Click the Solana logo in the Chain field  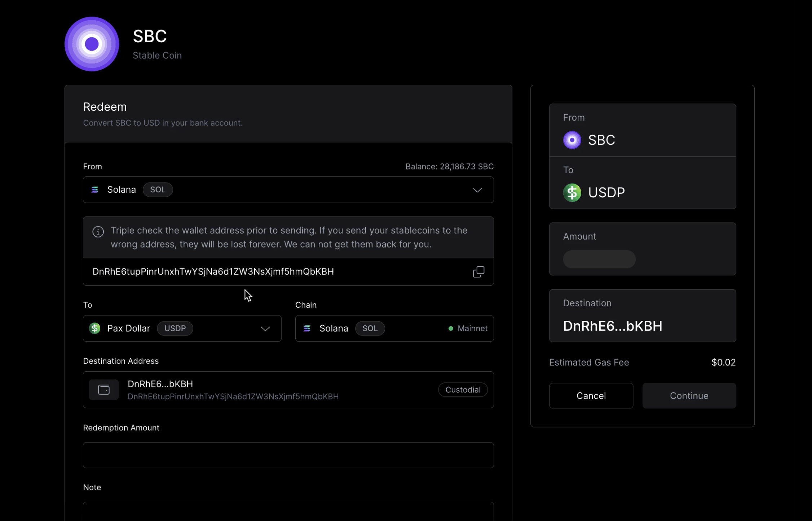click(x=307, y=328)
